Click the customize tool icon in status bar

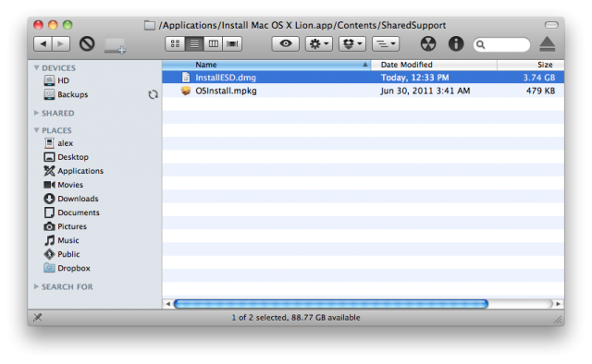(x=37, y=317)
